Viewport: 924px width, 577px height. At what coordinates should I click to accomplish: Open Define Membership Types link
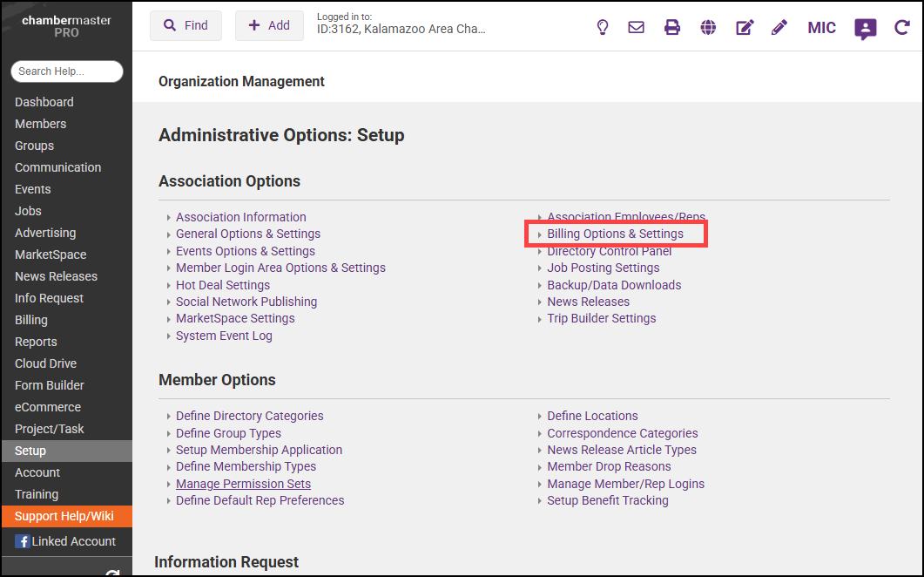click(x=246, y=466)
